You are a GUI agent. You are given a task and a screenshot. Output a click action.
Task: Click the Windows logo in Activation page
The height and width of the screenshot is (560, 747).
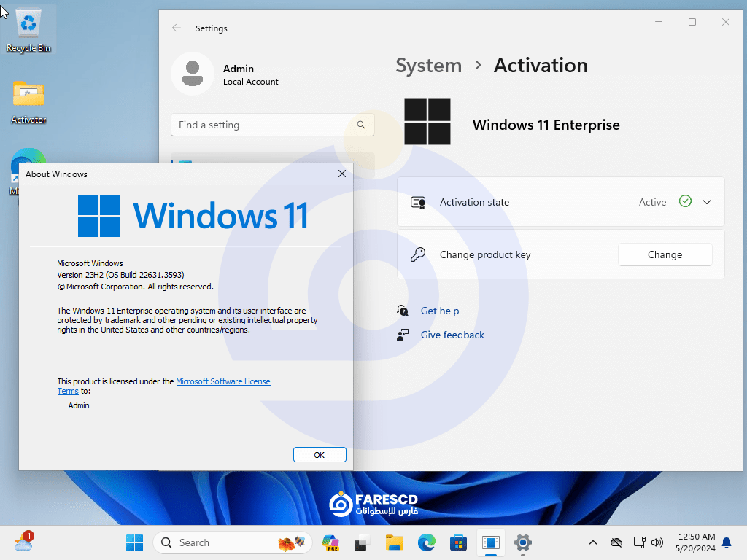(x=427, y=122)
